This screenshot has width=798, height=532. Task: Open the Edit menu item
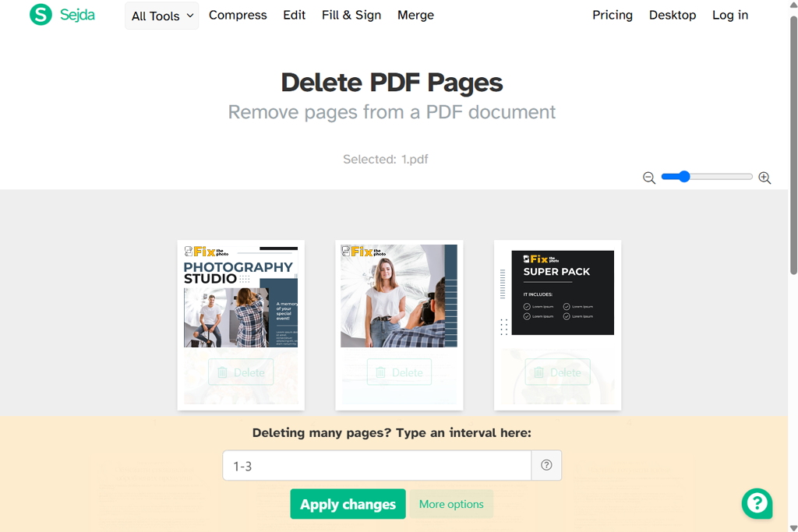(x=294, y=16)
